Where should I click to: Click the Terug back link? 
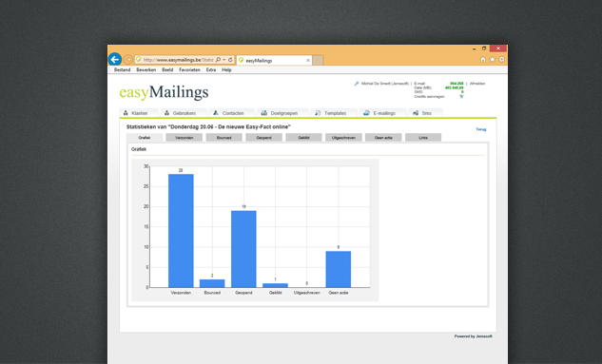tap(480, 129)
